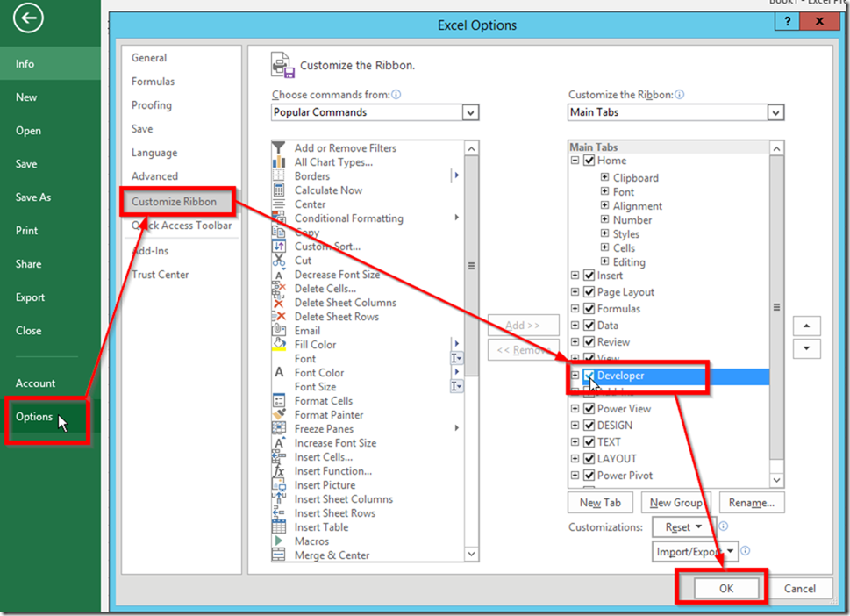
Task: Open Save As in the backstage menu
Action: [33, 197]
